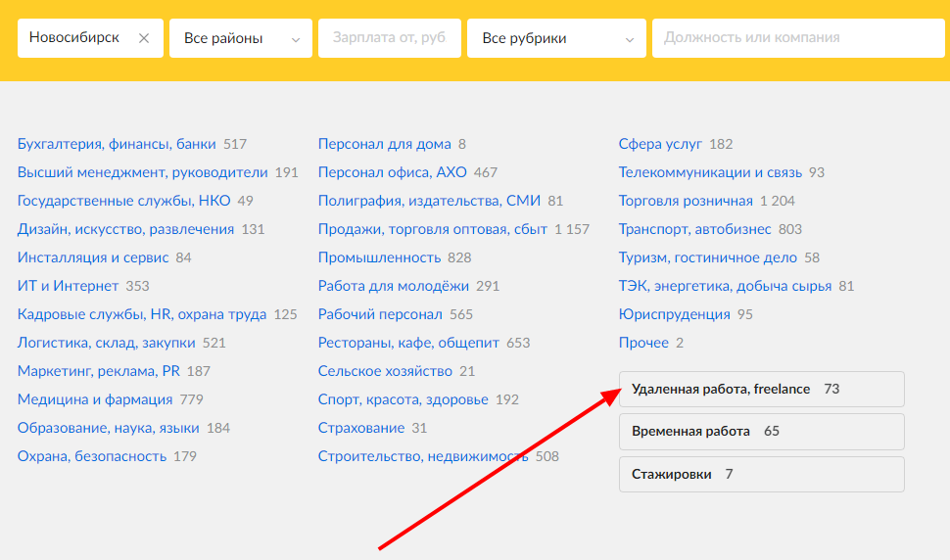The image size is (950, 560).
Task: Open Сельское хозяйство category
Action: tap(385, 371)
